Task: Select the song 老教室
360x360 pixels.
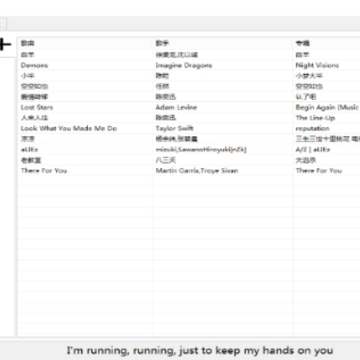Action: coord(31,160)
